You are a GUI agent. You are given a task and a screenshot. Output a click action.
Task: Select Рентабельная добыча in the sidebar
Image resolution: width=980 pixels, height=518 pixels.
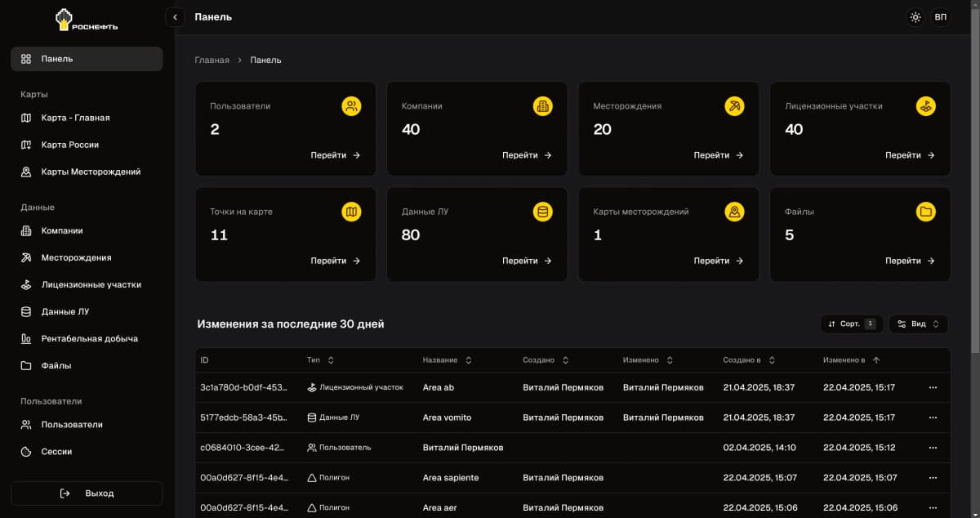pyautogui.click(x=89, y=338)
